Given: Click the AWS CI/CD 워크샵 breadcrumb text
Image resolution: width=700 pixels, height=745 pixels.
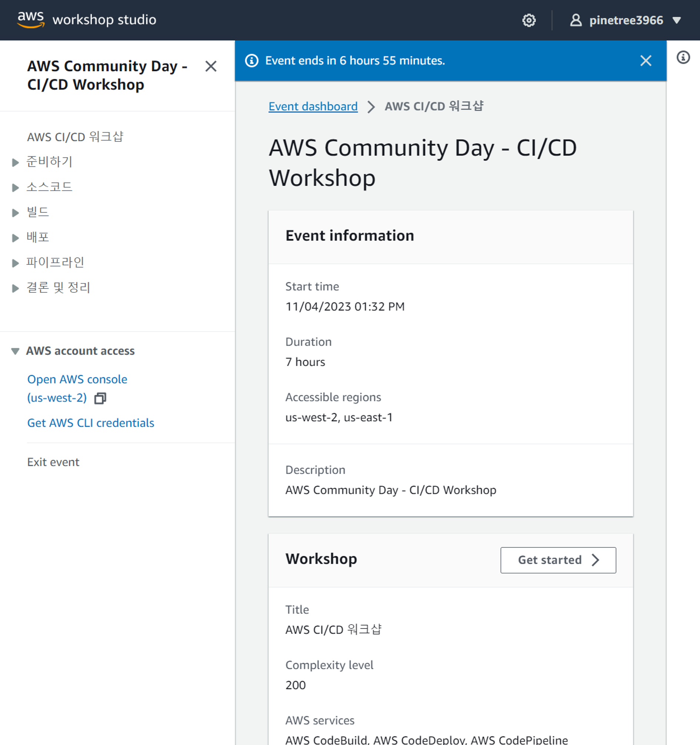Looking at the screenshot, I should point(434,106).
